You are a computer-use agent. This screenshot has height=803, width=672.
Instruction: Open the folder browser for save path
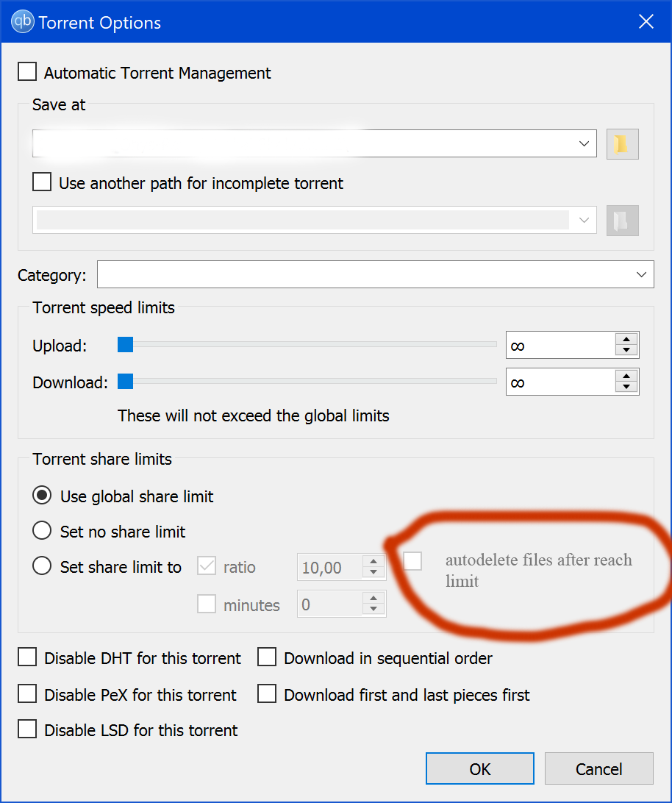tap(622, 143)
